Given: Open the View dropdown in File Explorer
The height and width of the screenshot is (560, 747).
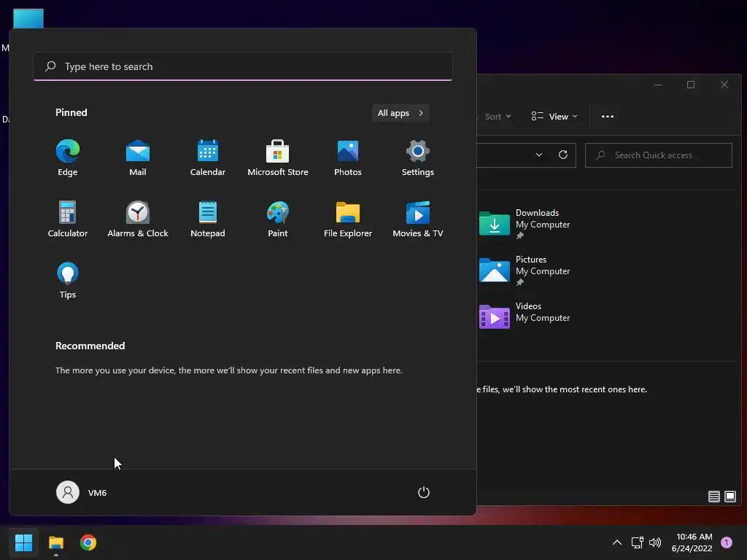Looking at the screenshot, I should [554, 117].
